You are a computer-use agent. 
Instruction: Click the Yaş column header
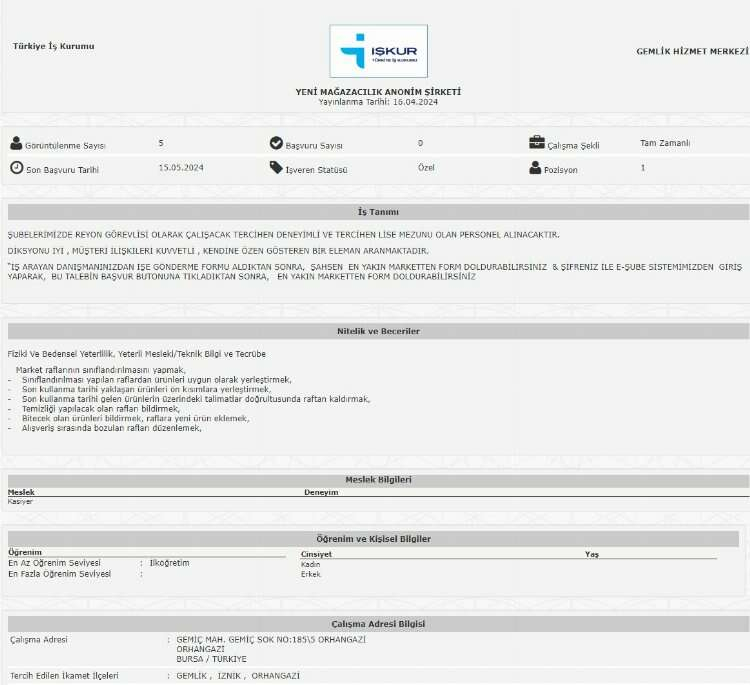[591, 553]
